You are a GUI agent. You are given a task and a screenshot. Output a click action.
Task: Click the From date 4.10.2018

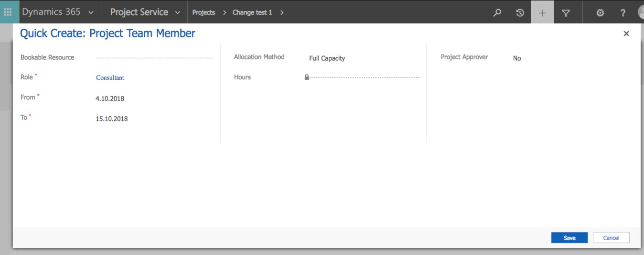tap(110, 99)
